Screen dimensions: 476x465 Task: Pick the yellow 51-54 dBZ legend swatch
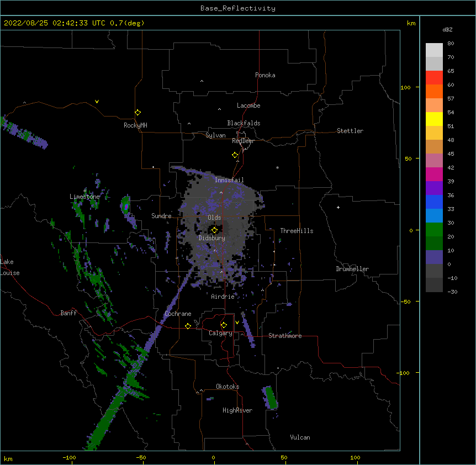[434, 119]
